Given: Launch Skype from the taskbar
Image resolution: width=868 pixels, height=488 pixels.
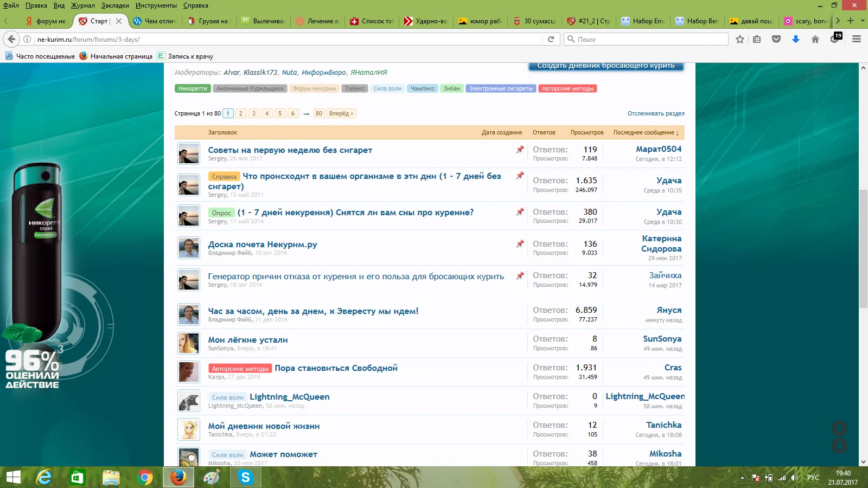Looking at the screenshot, I should coord(245,477).
